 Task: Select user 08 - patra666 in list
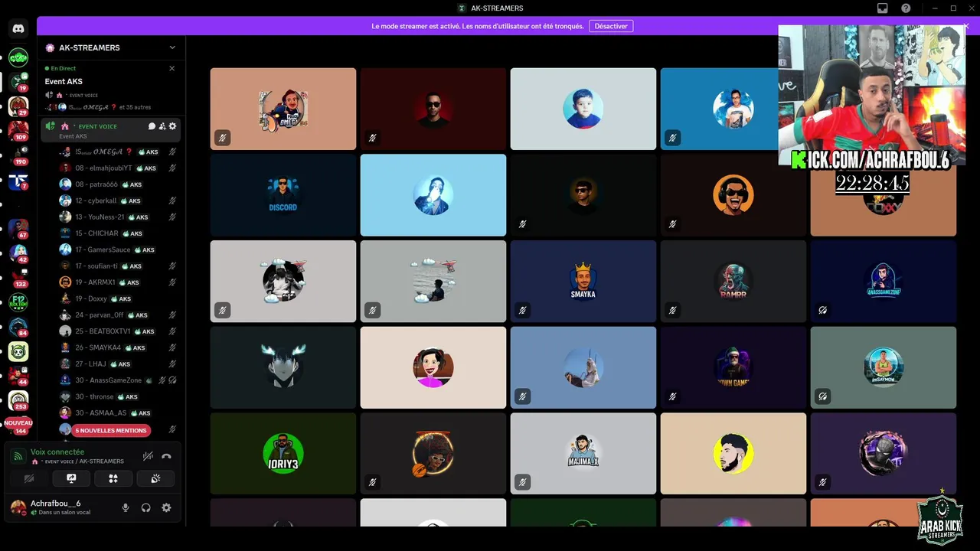(118, 184)
